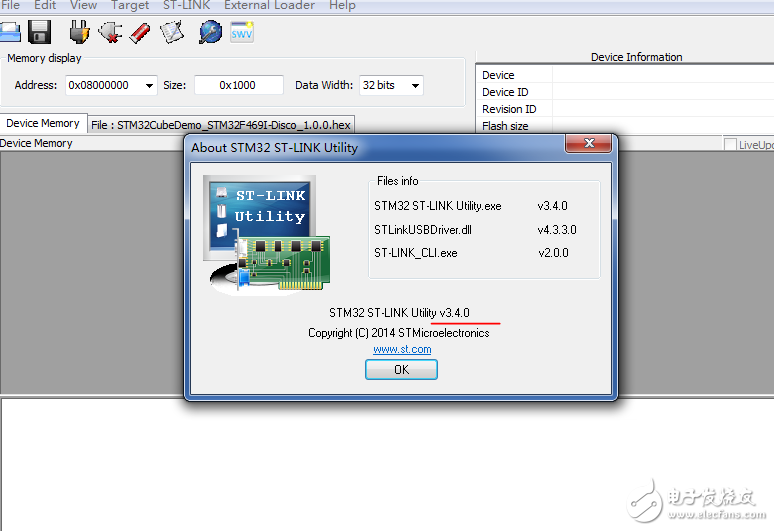Follow the www.st.com link
The image size is (774, 531).
pyautogui.click(x=402, y=349)
